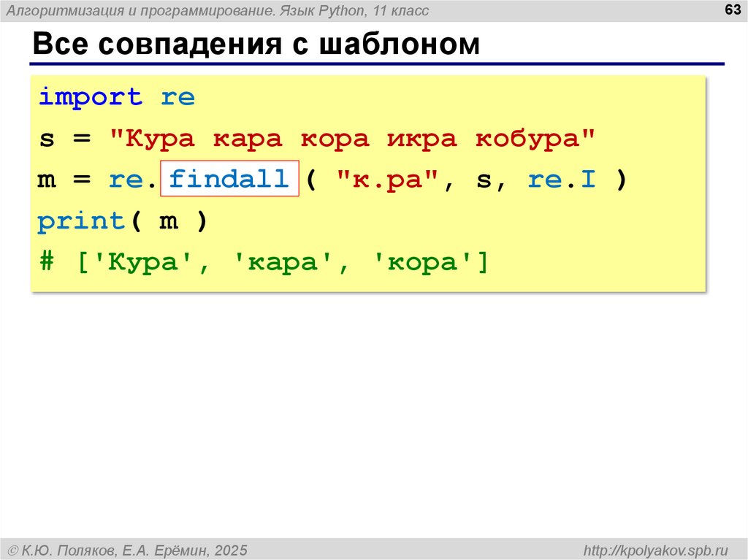The image size is (748, 560).
Task: Click the course header text at top
Action: click(x=218, y=10)
